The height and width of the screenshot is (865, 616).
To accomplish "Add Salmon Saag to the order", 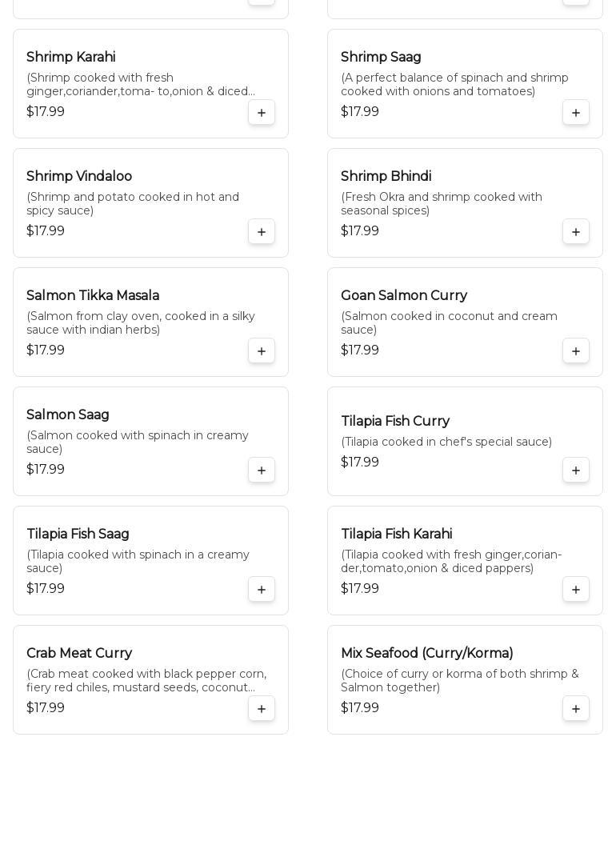I will click(x=262, y=471).
